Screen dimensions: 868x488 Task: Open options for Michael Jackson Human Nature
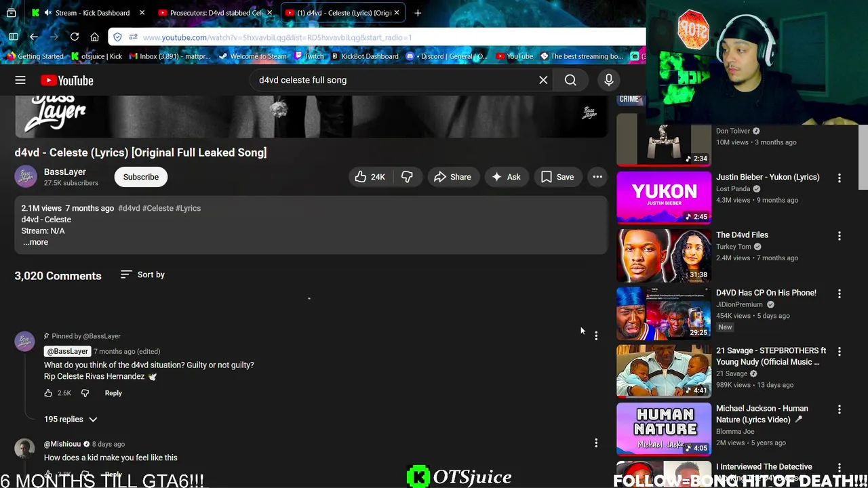840,409
